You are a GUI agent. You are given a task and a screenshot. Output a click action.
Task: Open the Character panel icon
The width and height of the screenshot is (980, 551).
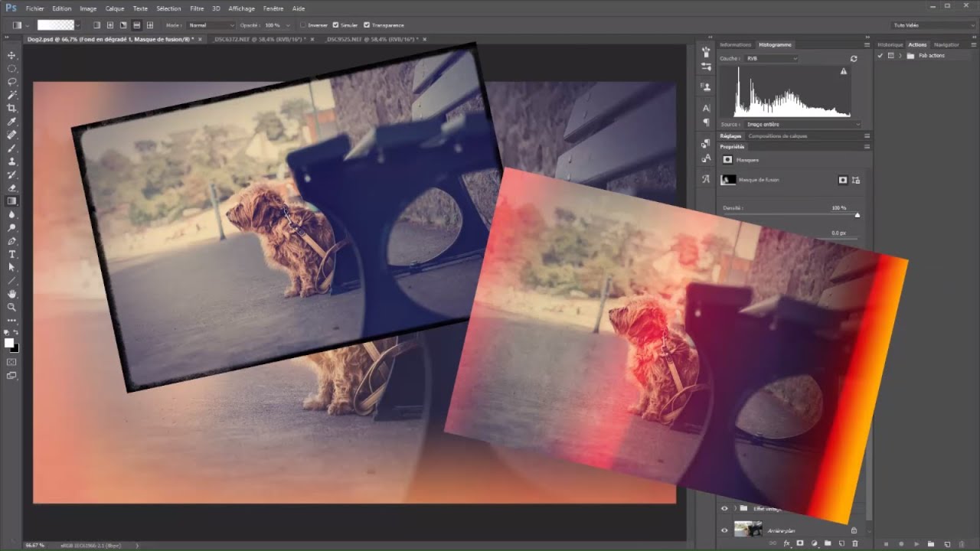706,108
